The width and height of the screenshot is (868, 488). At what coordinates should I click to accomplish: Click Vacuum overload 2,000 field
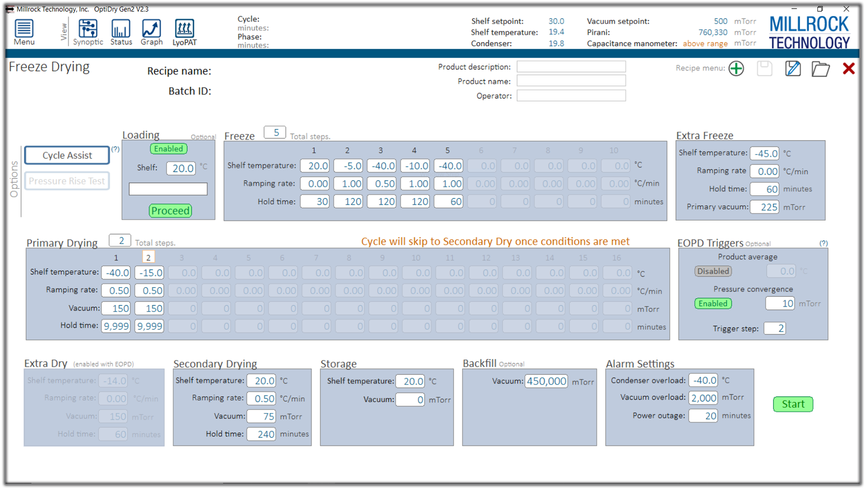(x=703, y=398)
